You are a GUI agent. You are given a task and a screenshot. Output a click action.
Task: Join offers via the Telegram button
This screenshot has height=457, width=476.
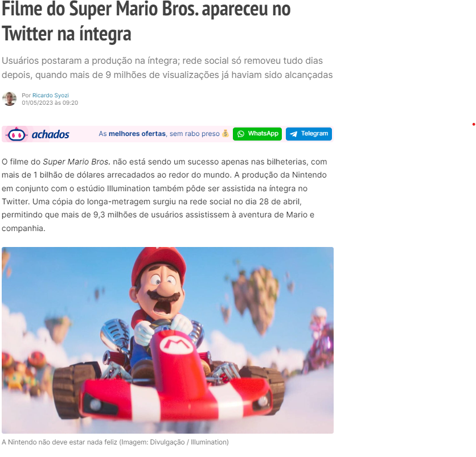click(309, 134)
